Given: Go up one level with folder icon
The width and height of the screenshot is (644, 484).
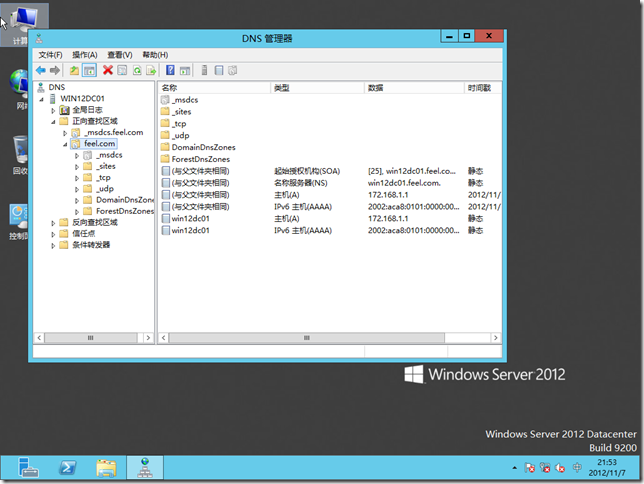Looking at the screenshot, I should [74, 71].
